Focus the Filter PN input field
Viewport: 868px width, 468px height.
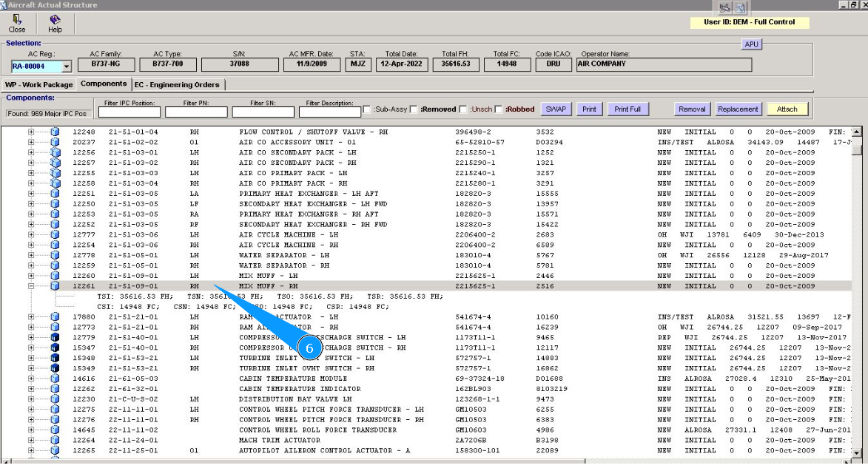(197, 112)
